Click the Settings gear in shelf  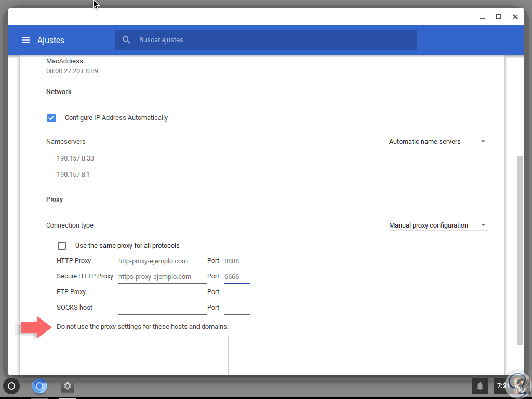click(x=68, y=386)
